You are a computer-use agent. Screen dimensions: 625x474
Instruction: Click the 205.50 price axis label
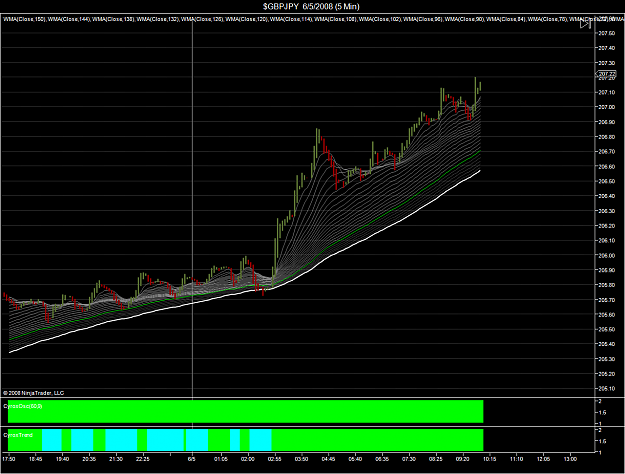[x=607, y=329]
